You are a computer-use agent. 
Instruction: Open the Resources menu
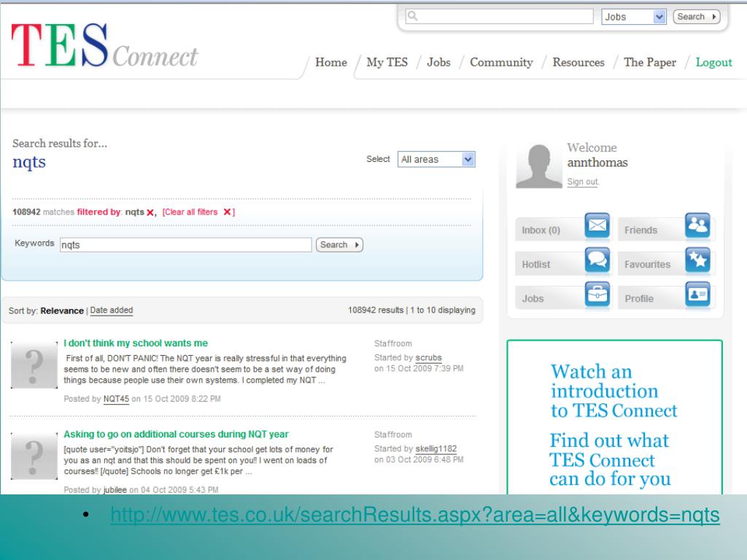tap(578, 63)
